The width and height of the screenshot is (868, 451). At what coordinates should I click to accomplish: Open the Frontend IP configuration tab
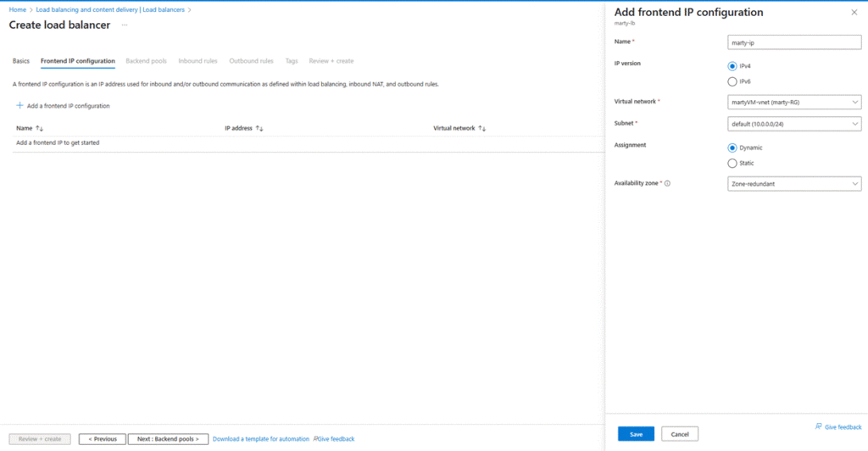pyautogui.click(x=78, y=61)
